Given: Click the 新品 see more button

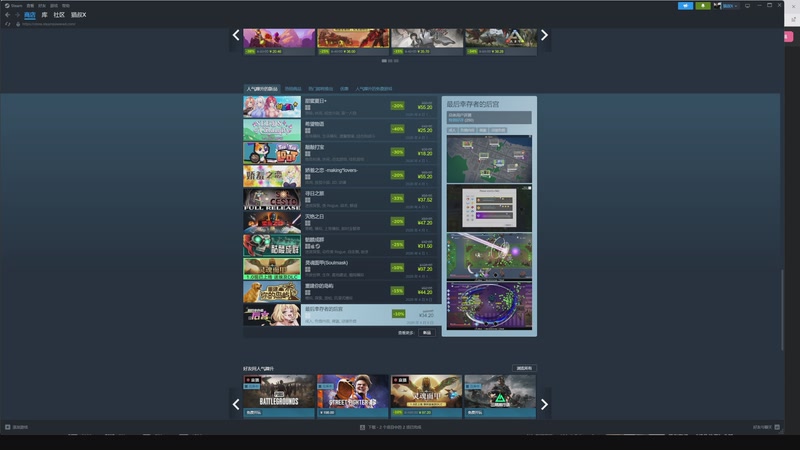Looking at the screenshot, I should (x=427, y=333).
